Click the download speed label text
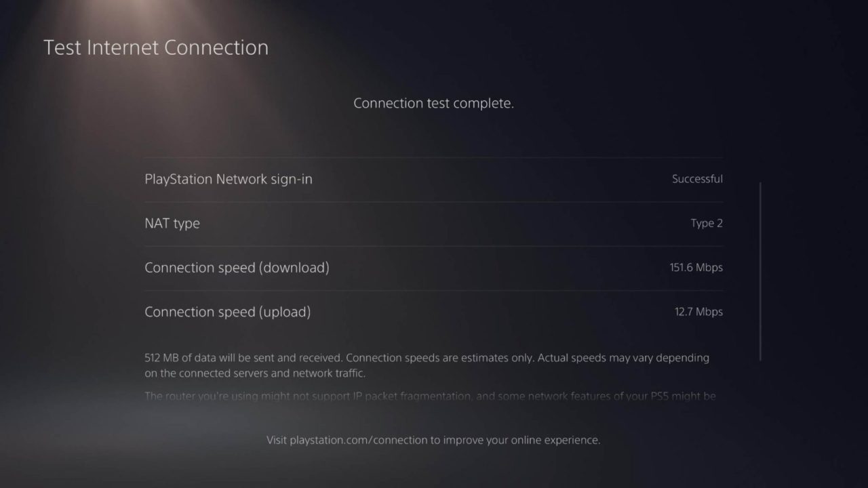 pyautogui.click(x=237, y=267)
